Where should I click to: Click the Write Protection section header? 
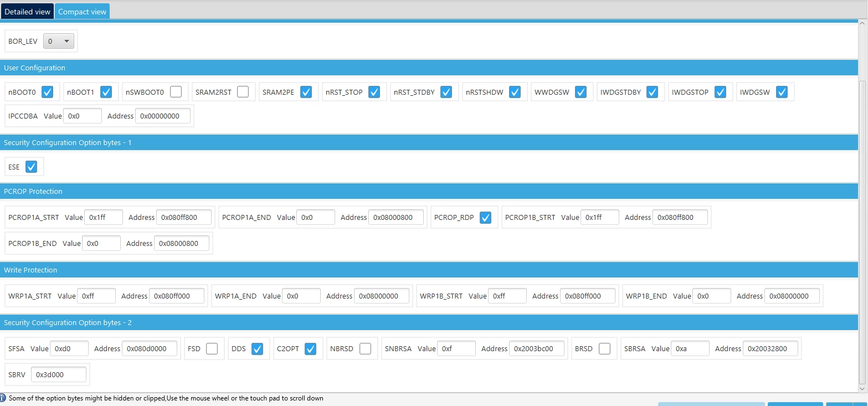click(x=429, y=270)
